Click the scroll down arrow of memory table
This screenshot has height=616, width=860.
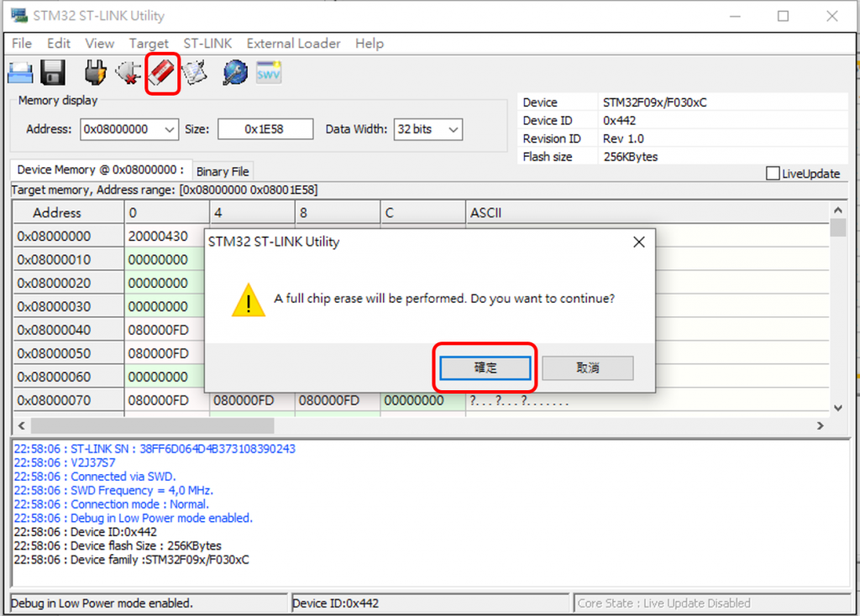tap(837, 408)
